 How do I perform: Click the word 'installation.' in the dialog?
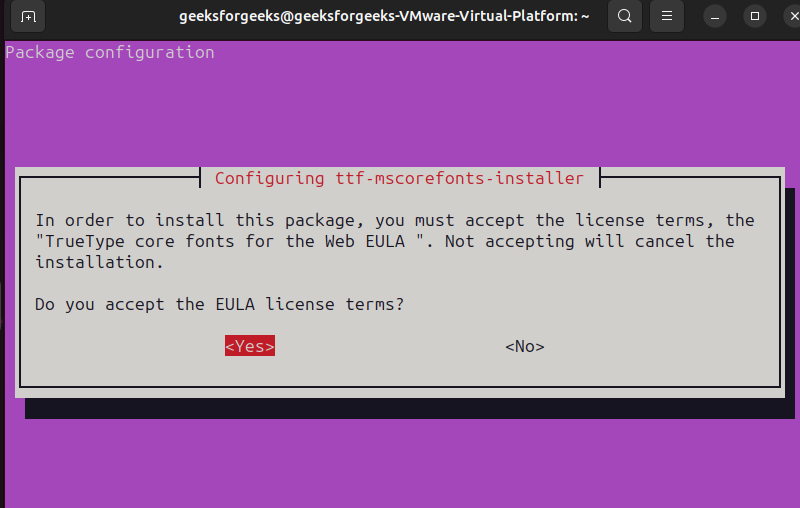coord(98,262)
